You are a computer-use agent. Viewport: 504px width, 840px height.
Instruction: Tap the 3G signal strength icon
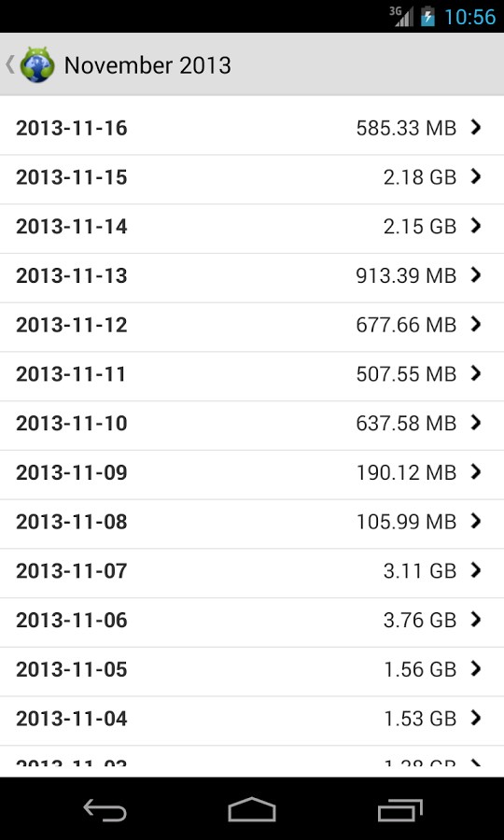tap(401, 17)
